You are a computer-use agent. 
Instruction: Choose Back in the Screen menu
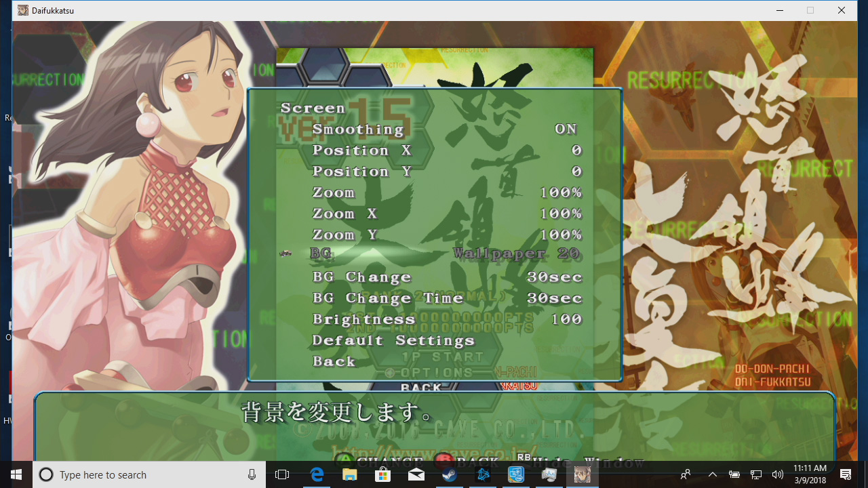[334, 361]
